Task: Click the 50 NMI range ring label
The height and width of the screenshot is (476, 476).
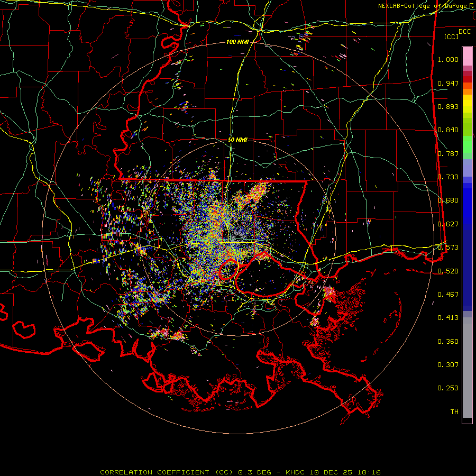Action: coord(237,140)
